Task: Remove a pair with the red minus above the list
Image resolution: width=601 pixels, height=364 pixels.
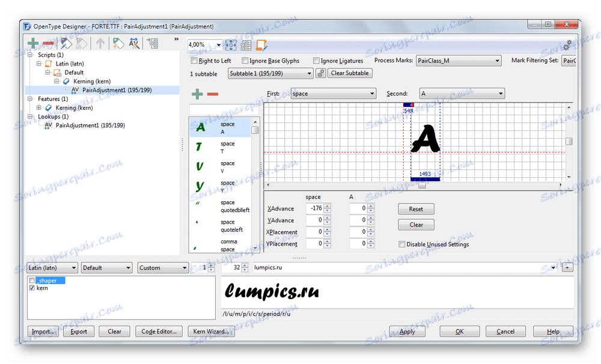Action: pos(213,94)
